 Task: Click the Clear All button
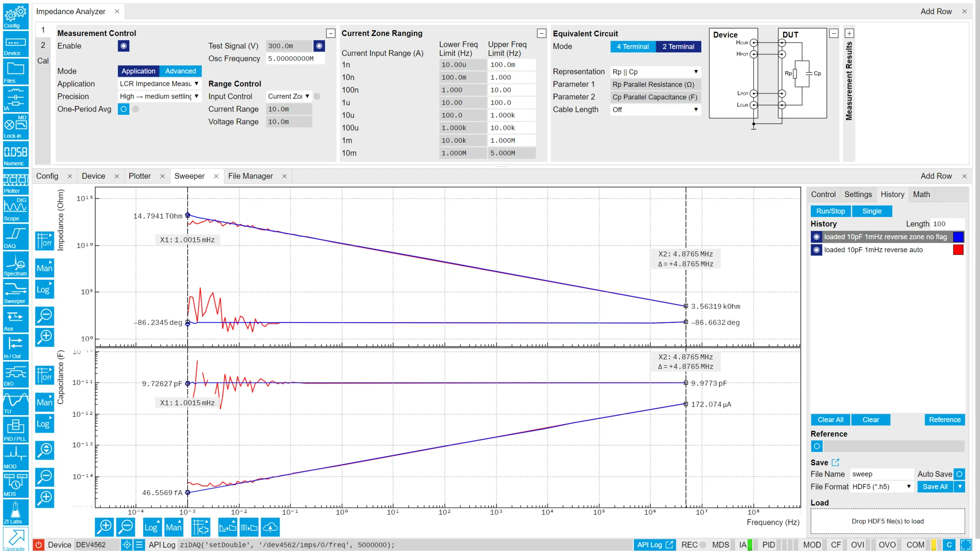830,420
